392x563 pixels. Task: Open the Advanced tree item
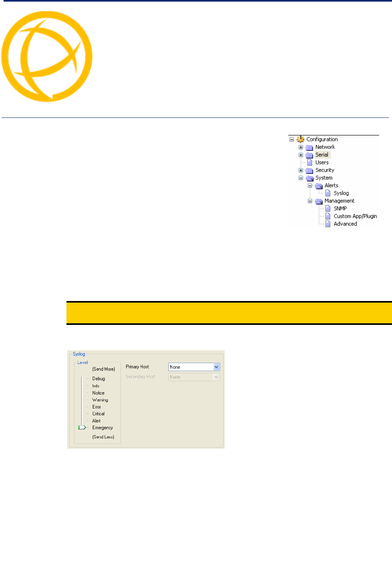pyautogui.click(x=345, y=224)
